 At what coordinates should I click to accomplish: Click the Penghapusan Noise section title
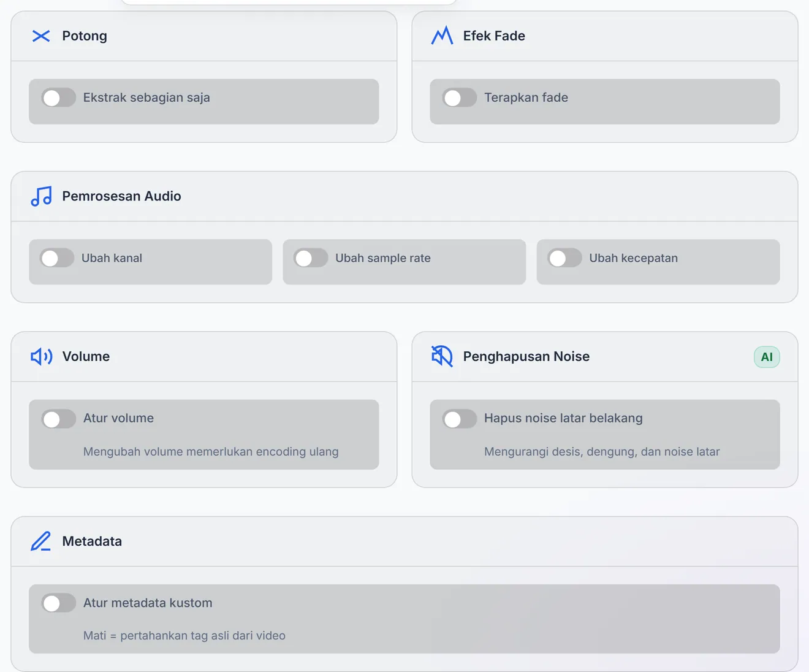526,356
